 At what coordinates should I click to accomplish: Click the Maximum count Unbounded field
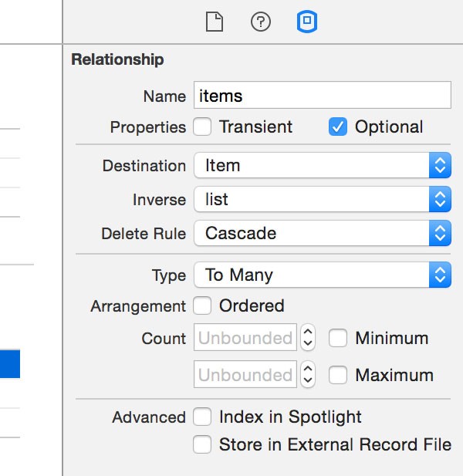(x=245, y=374)
